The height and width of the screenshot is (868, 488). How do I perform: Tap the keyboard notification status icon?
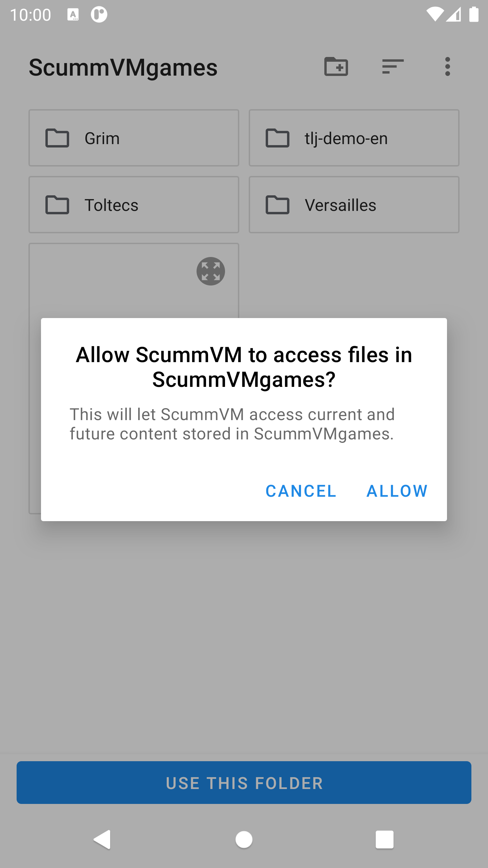click(x=73, y=15)
